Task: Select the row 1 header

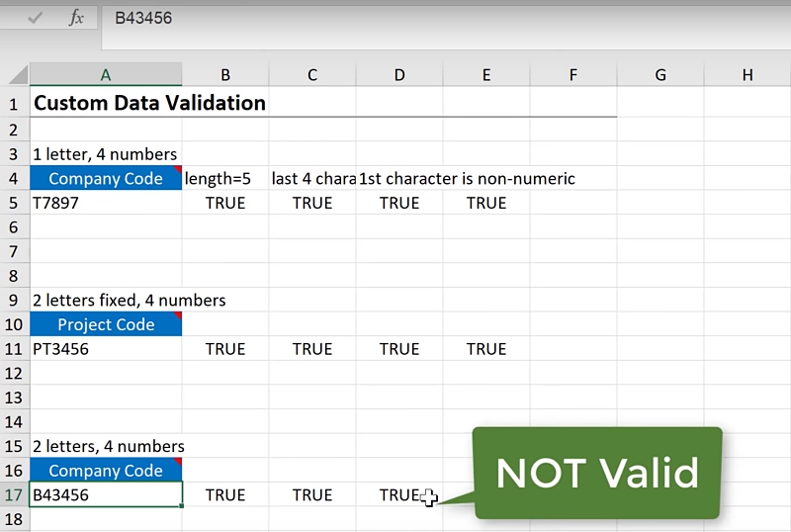Action: pyautogui.click(x=14, y=104)
